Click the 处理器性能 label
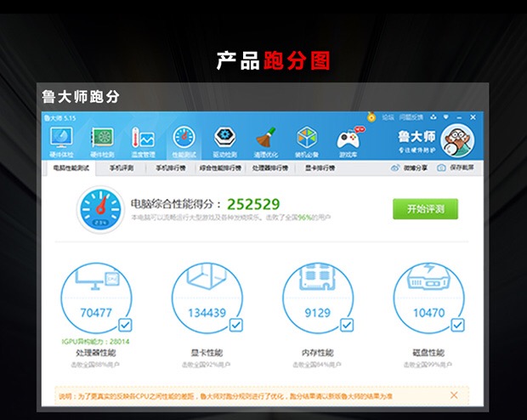The width and height of the screenshot is (527, 420). click(x=96, y=353)
